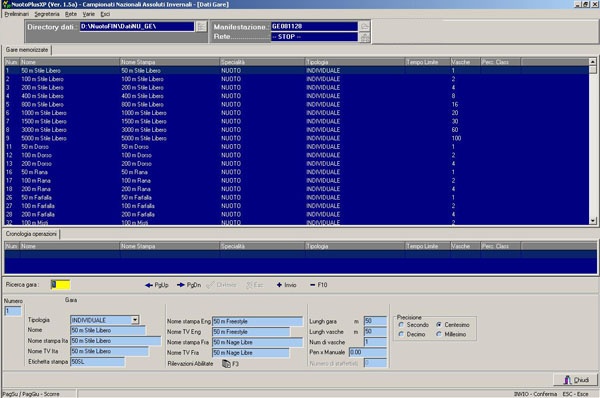
Task: Select race row 3 200 m Stile Libero
Action: (x=297, y=88)
